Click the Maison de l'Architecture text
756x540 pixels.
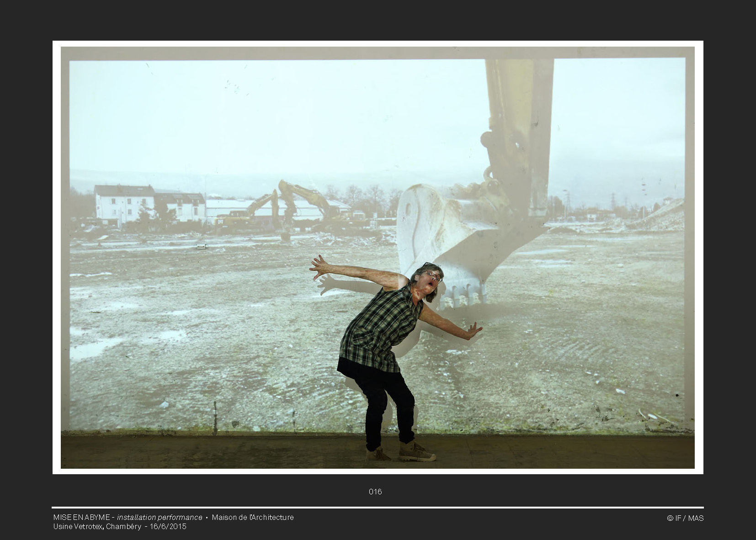(253, 517)
